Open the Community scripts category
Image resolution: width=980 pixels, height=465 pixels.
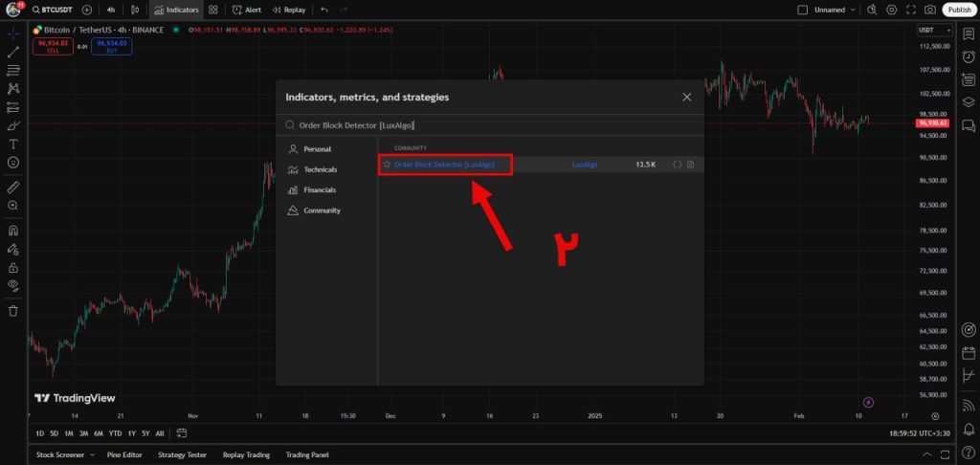(322, 210)
